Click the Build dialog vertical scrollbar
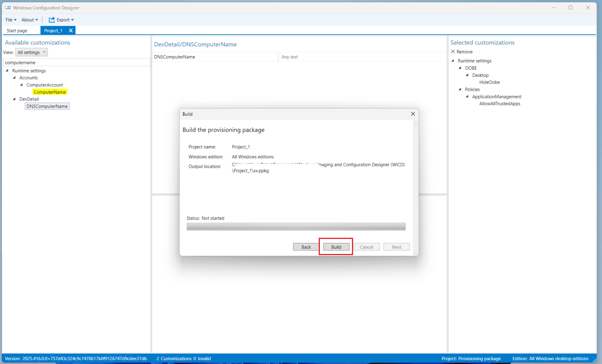 [x=416, y=188]
